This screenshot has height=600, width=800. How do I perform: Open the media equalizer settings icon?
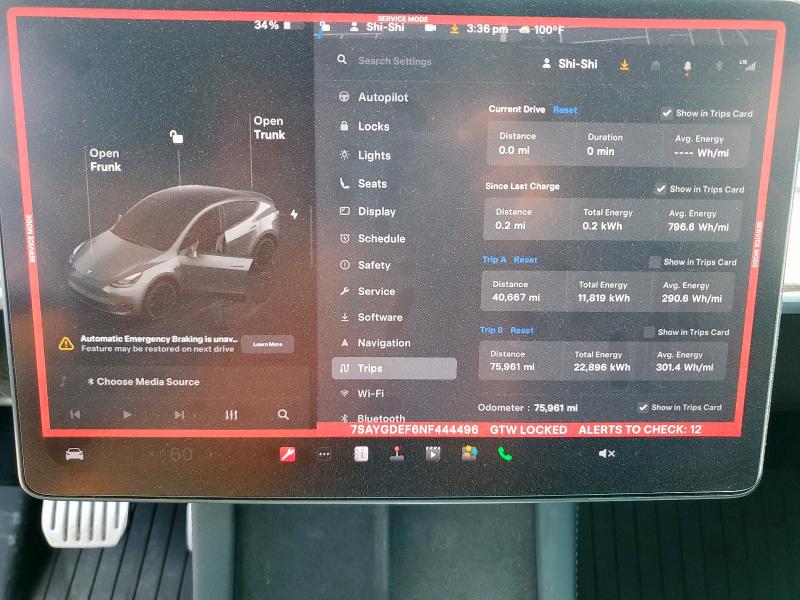pyautogui.click(x=231, y=414)
